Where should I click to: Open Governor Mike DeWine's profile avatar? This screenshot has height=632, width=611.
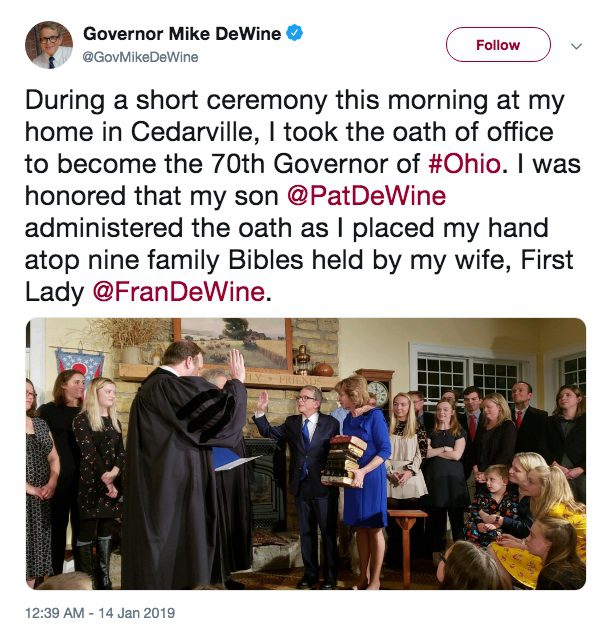pos(49,45)
